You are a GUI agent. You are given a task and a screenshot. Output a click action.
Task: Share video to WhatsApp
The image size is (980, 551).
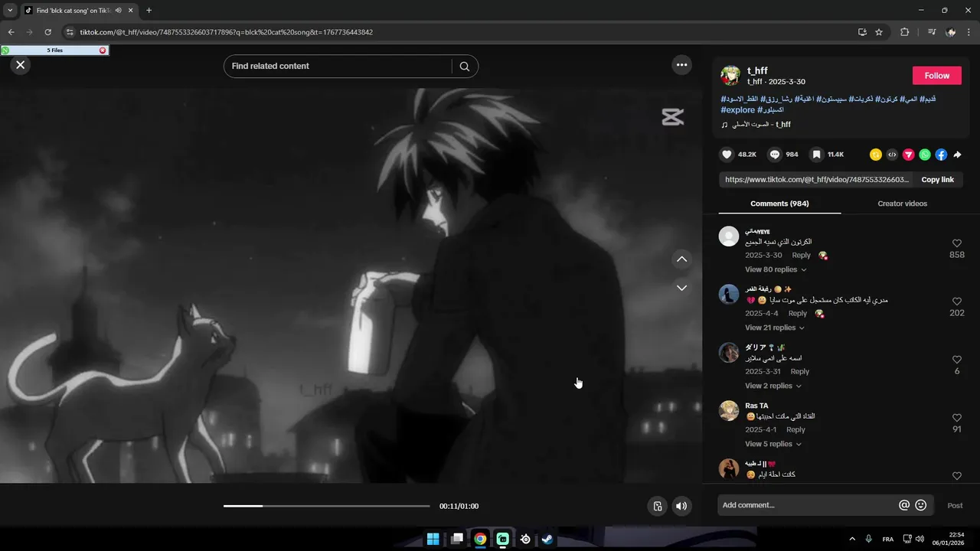tap(925, 155)
